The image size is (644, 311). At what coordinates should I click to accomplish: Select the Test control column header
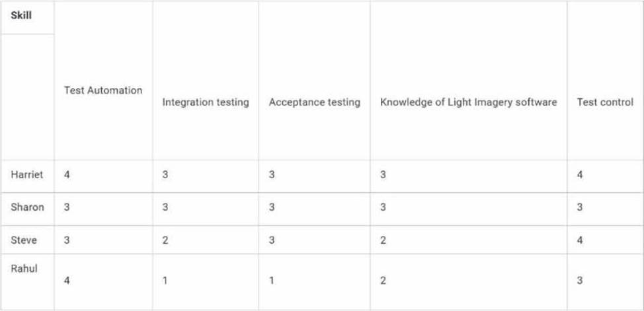[605, 102]
